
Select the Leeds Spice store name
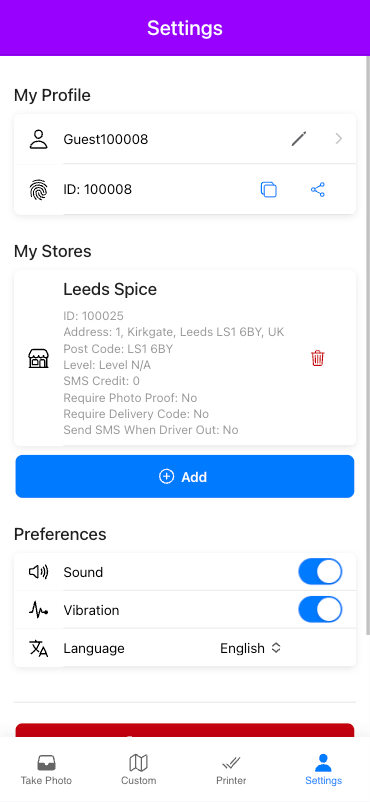pos(110,289)
